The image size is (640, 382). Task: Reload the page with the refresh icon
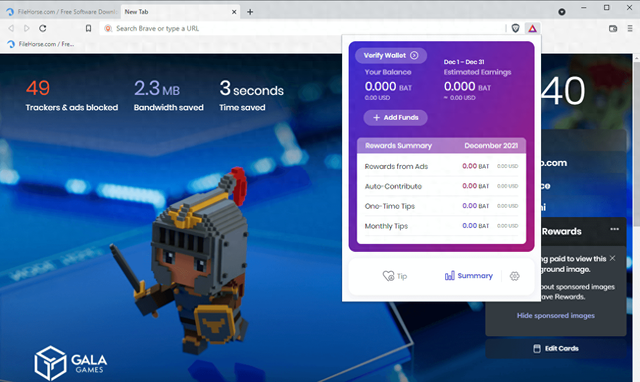tap(42, 28)
